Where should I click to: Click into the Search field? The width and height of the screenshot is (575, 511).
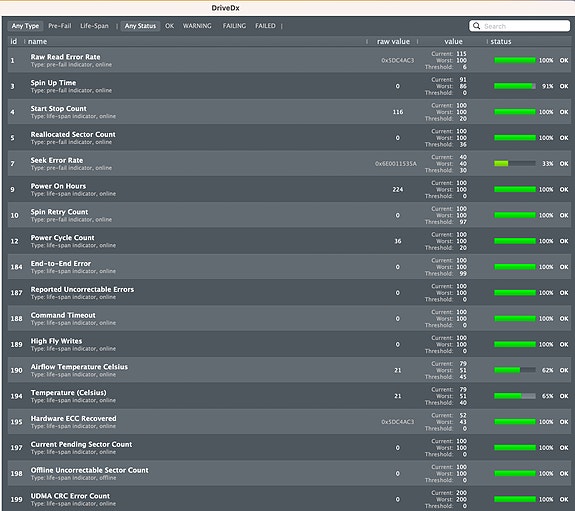point(519,26)
